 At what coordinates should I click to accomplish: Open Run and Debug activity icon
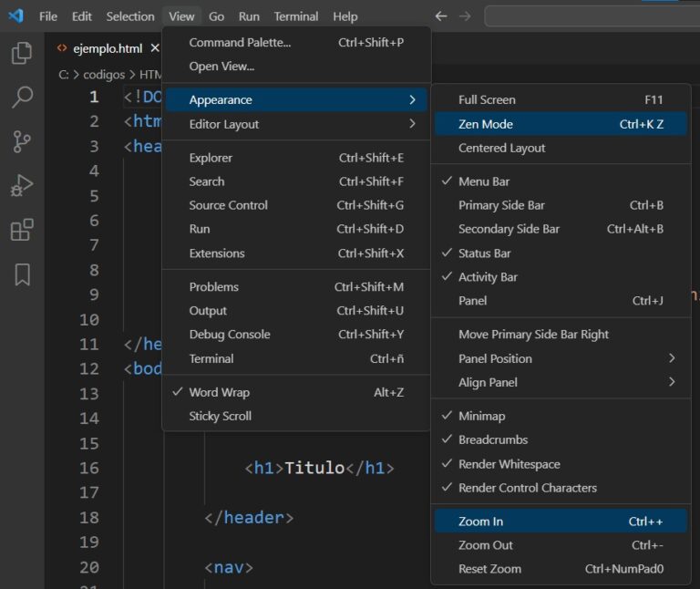22,186
